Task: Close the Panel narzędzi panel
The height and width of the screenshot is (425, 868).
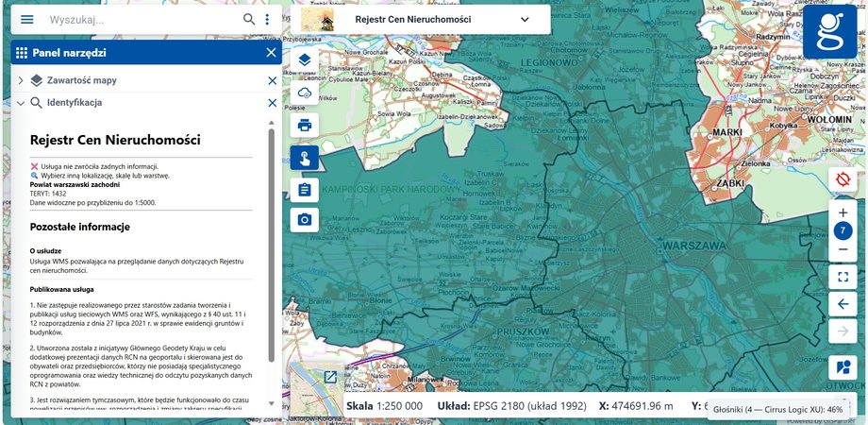Action: (x=271, y=53)
